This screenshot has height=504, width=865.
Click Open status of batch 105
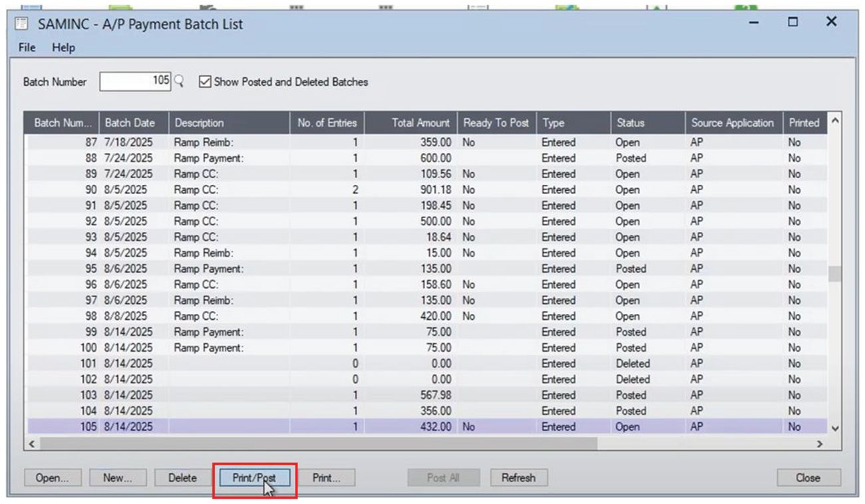pyautogui.click(x=627, y=427)
